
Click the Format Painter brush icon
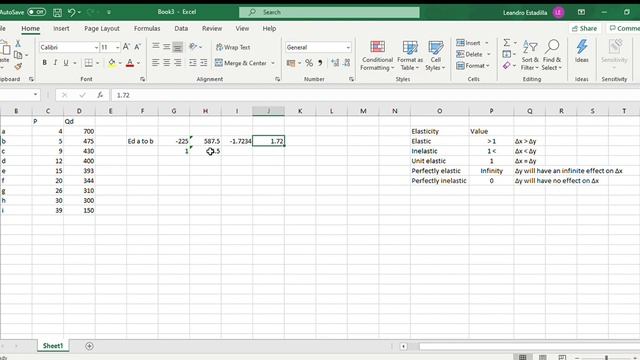click(18, 66)
